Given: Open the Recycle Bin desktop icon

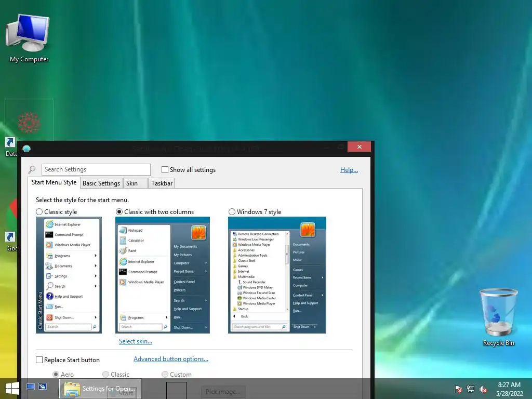Looking at the screenshot, I should tap(498, 317).
